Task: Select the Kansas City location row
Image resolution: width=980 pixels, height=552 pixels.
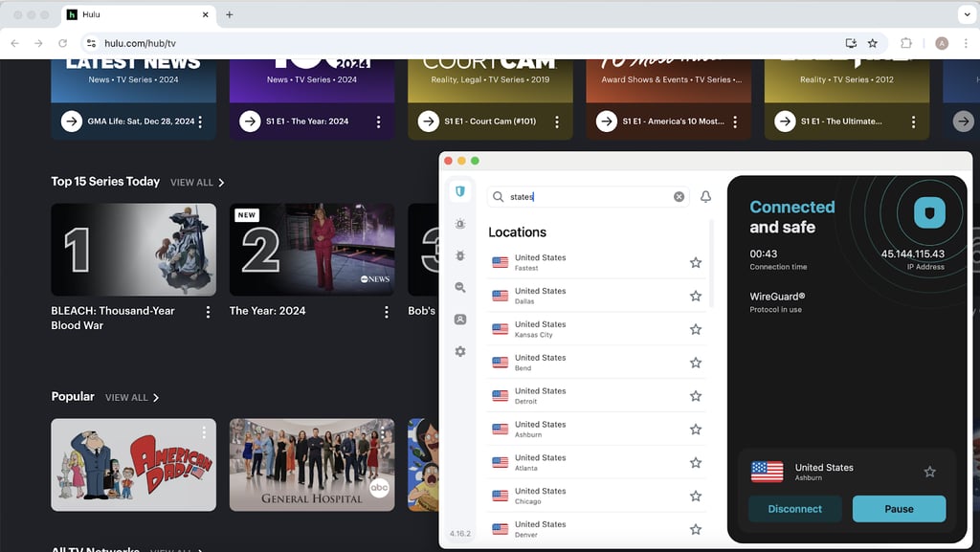Action: click(597, 329)
